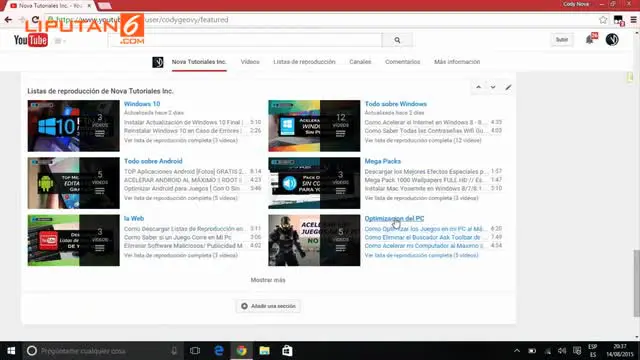Click the YouTube logo

click(31, 40)
